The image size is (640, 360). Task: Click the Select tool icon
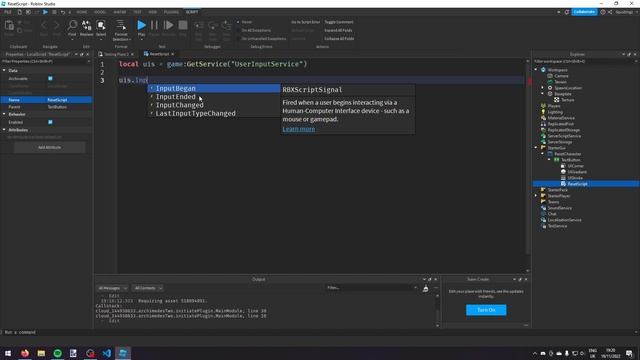[x=101, y=25]
